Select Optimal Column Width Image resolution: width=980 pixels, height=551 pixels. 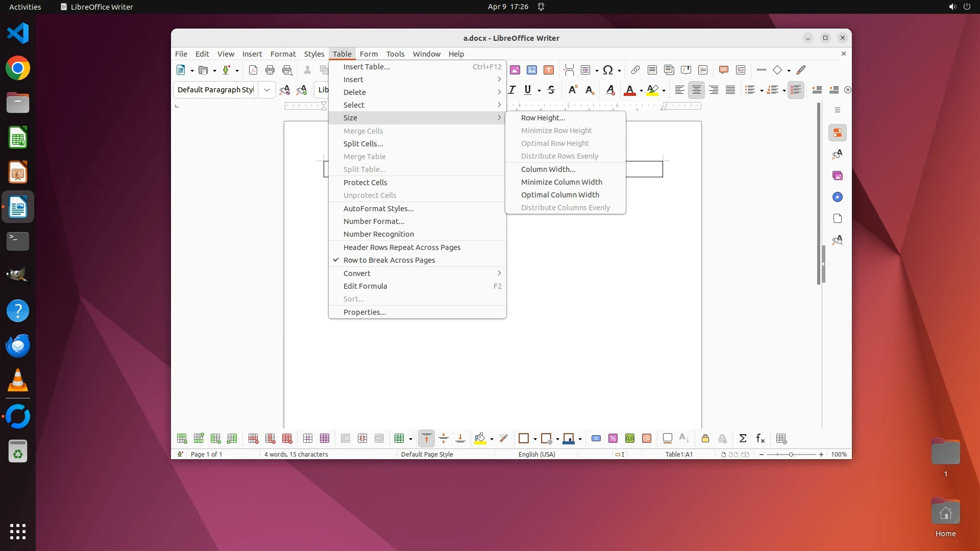(x=560, y=195)
